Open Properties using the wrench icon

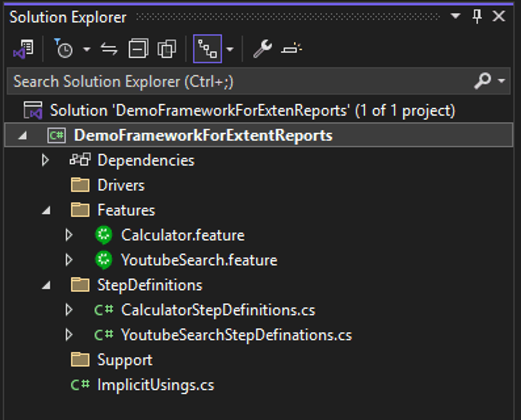[x=262, y=49]
